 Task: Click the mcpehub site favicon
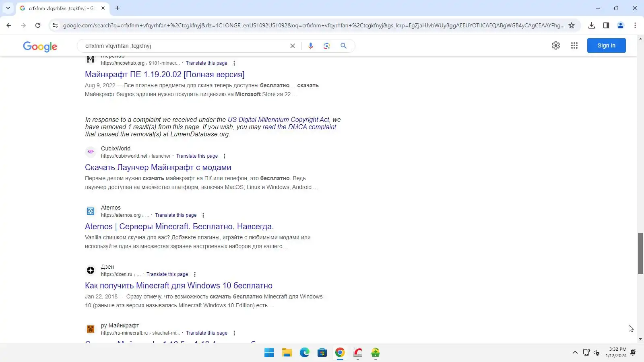[91, 60]
